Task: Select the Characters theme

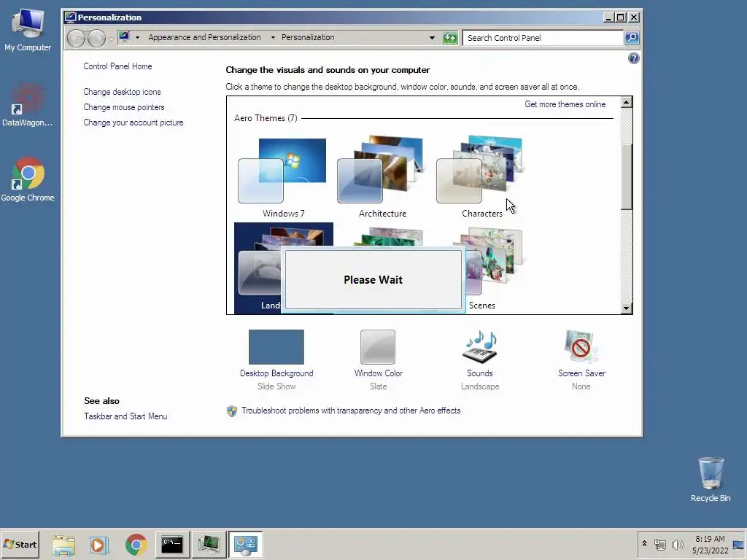Action: click(x=481, y=178)
